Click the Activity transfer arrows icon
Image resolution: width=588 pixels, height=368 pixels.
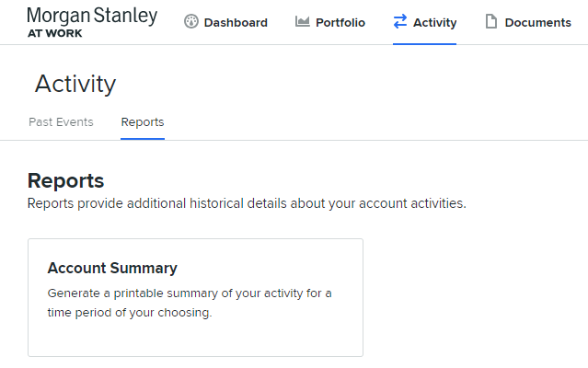[x=400, y=22]
